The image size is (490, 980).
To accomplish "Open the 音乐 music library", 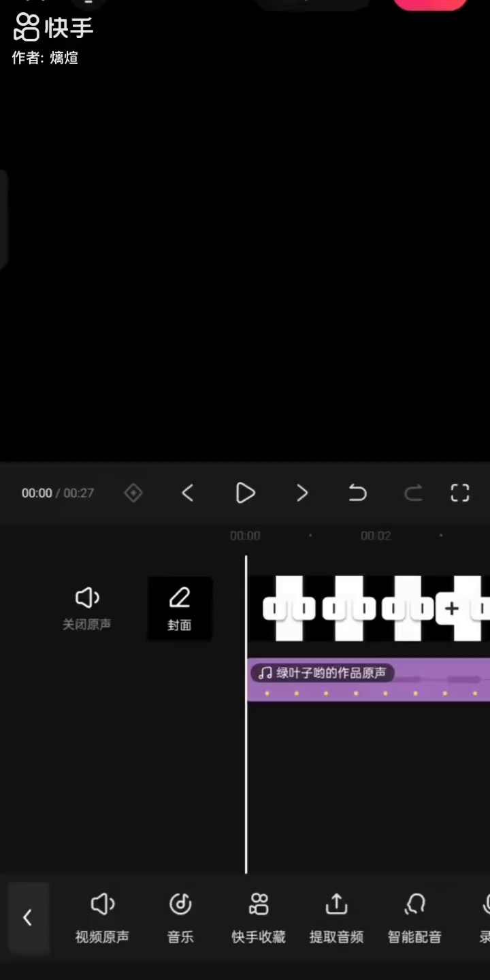I will (180, 917).
